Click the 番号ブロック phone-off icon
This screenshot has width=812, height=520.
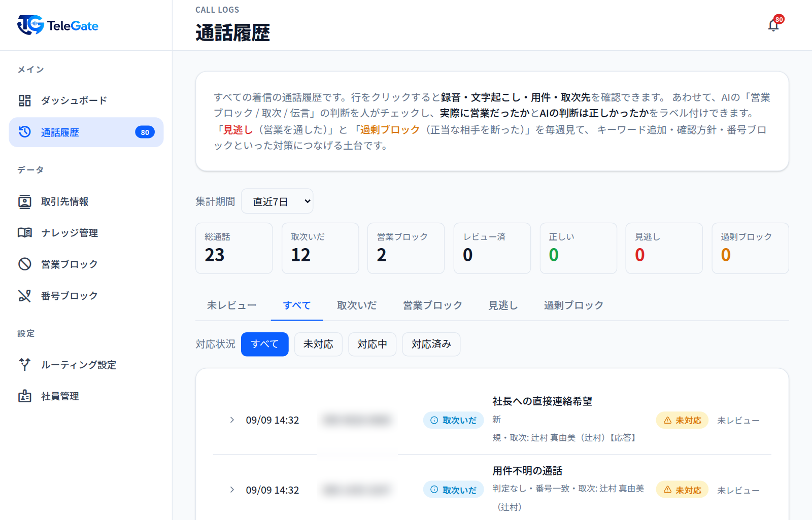pyautogui.click(x=25, y=295)
